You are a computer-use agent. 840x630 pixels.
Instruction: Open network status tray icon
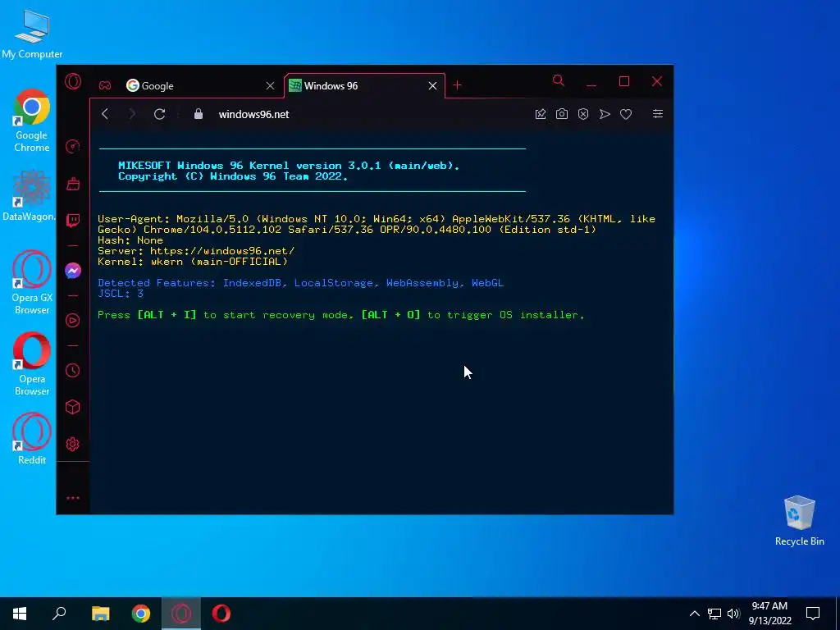coord(714,614)
